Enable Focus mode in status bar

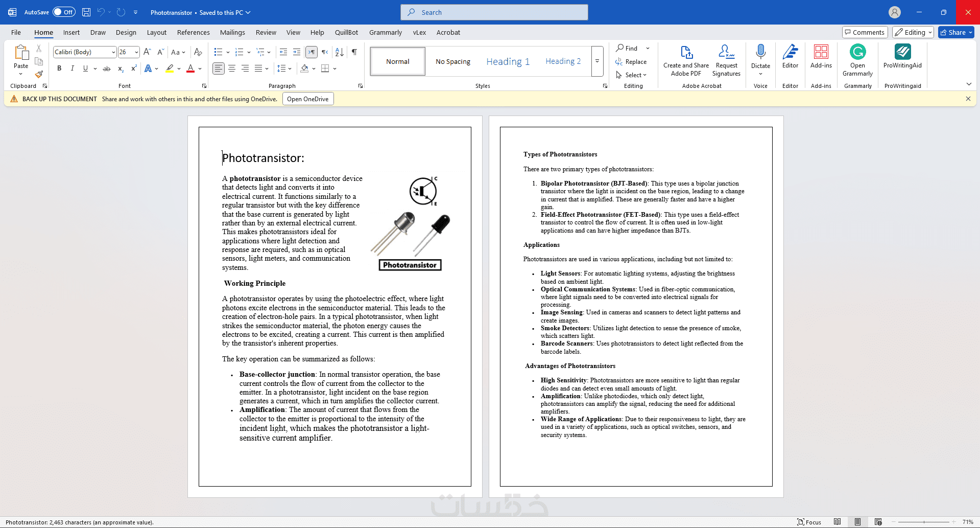pos(809,522)
